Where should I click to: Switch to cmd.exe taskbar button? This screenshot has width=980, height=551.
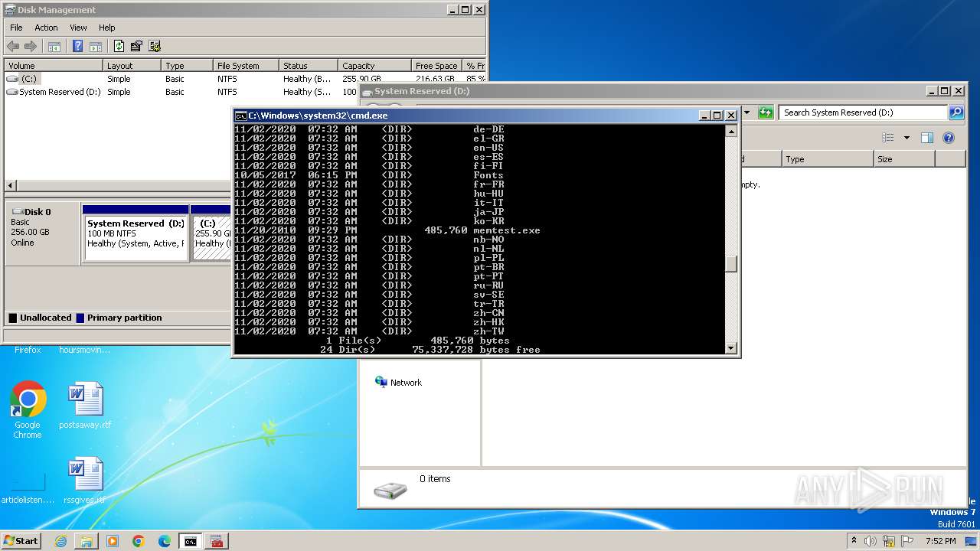[191, 541]
